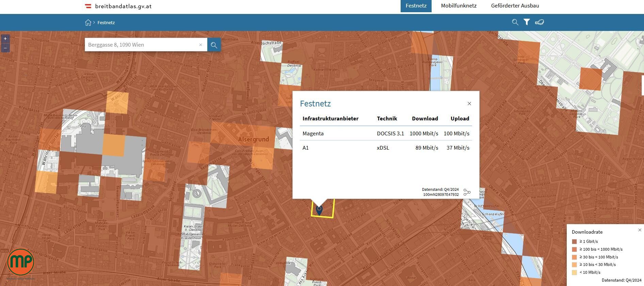Click the Festnetz popup heading
This screenshot has width=644, height=286.
pos(315,103)
